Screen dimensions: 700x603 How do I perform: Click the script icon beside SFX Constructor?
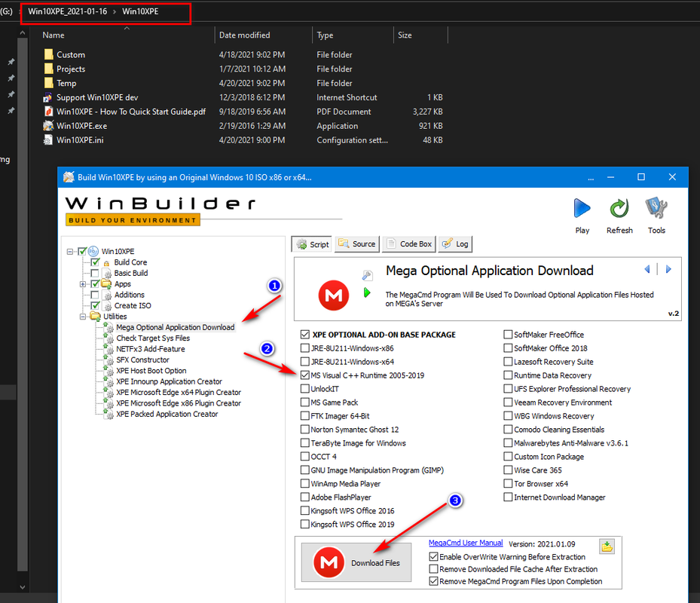tap(108, 360)
